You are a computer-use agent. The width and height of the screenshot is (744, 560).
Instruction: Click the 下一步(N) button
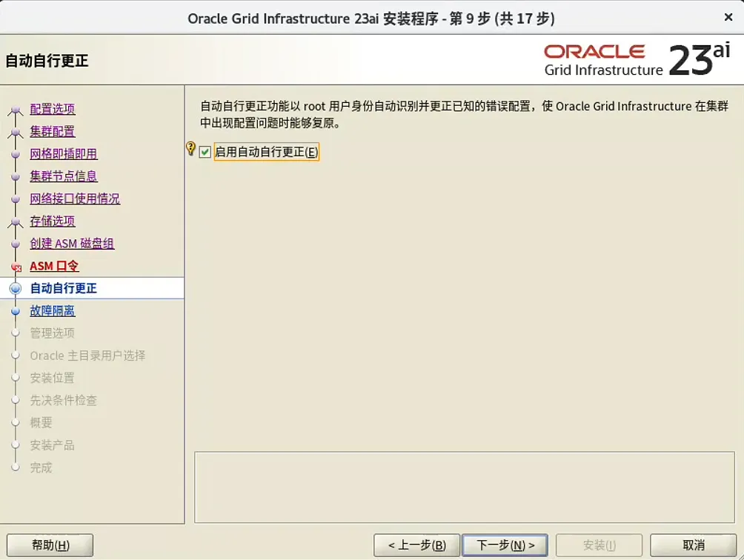pyautogui.click(x=505, y=544)
